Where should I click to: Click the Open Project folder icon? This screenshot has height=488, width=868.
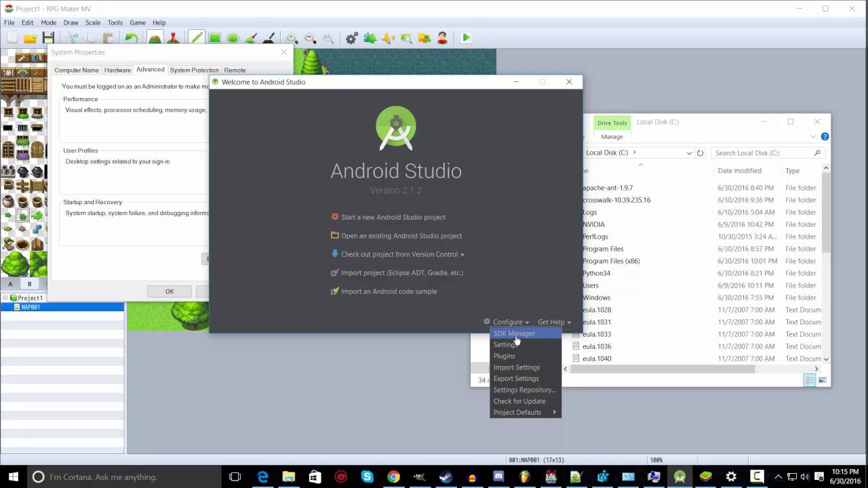tap(31, 38)
